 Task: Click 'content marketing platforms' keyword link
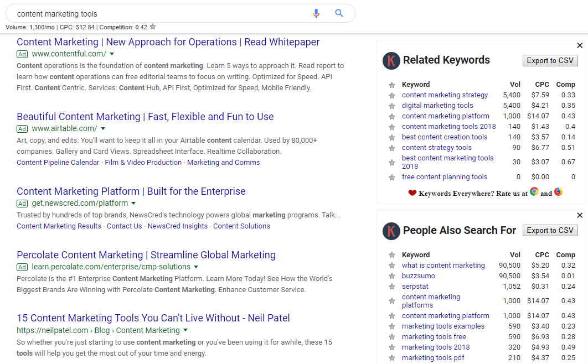click(431, 301)
